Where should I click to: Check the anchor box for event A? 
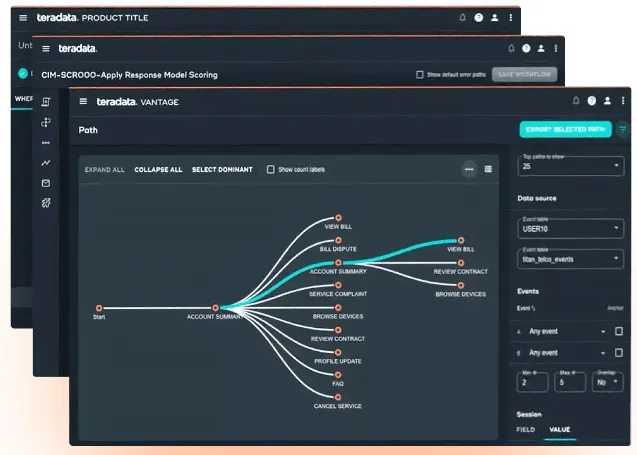[x=619, y=331]
